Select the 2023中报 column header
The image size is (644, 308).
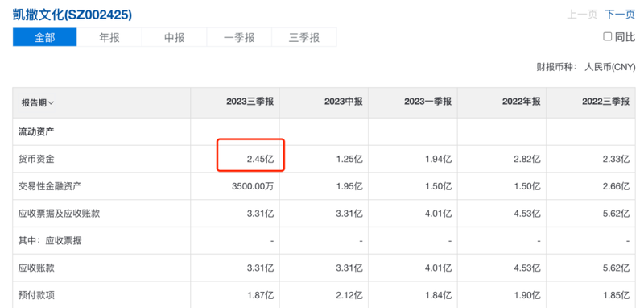(344, 102)
